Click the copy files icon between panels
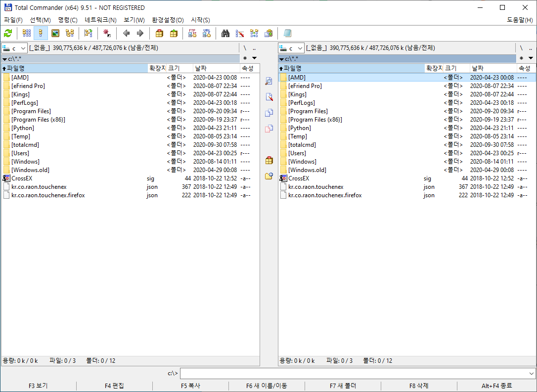This screenshot has height=392, width=537. click(x=269, y=113)
